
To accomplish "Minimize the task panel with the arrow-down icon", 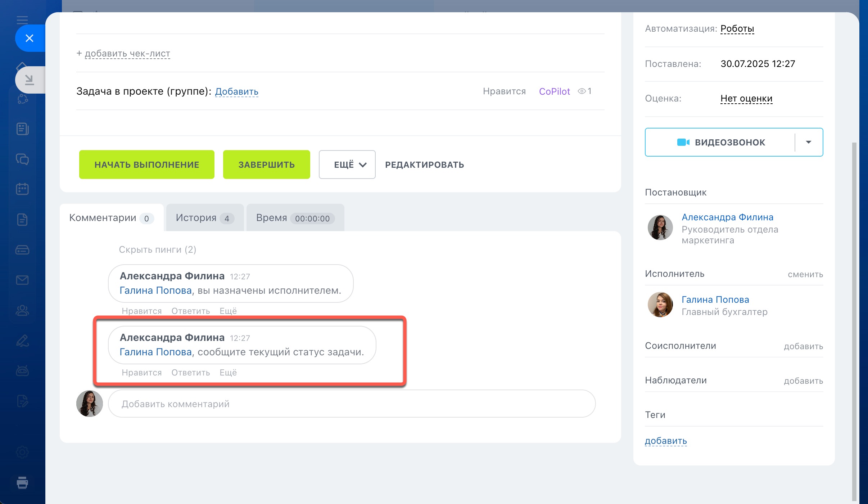I will [30, 80].
